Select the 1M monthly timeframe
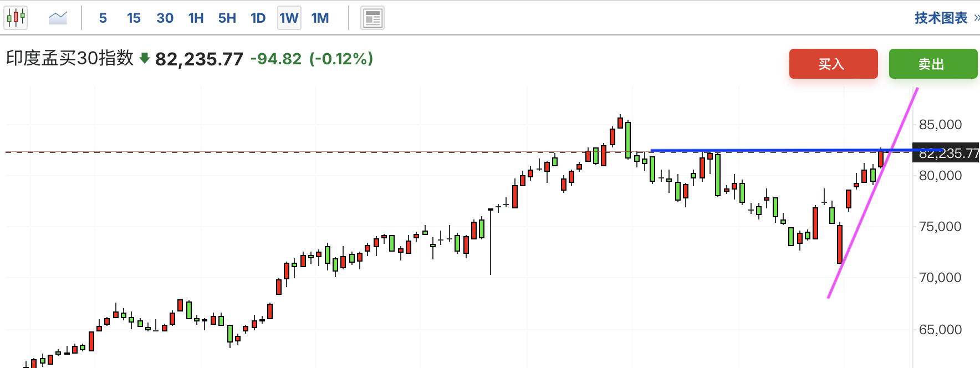Screen dimensions: 980x368 pos(320,18)
